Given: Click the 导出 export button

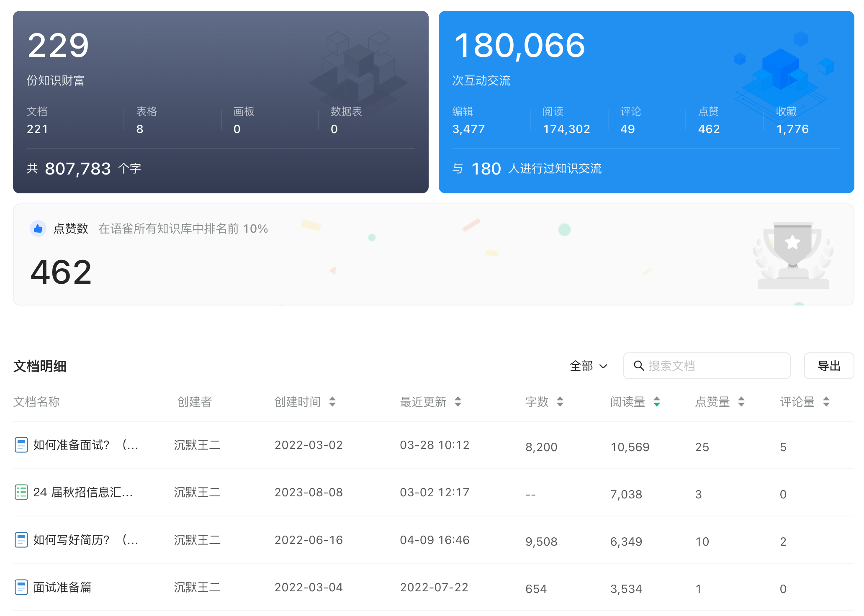Looking at the screenshot, I should (x=828, y=365).
